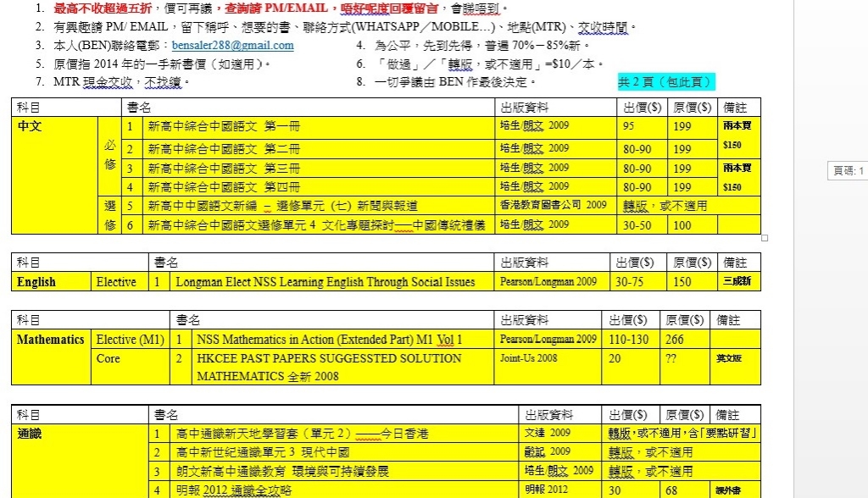Select the 三成新 remark cell

tap(737, 282)
